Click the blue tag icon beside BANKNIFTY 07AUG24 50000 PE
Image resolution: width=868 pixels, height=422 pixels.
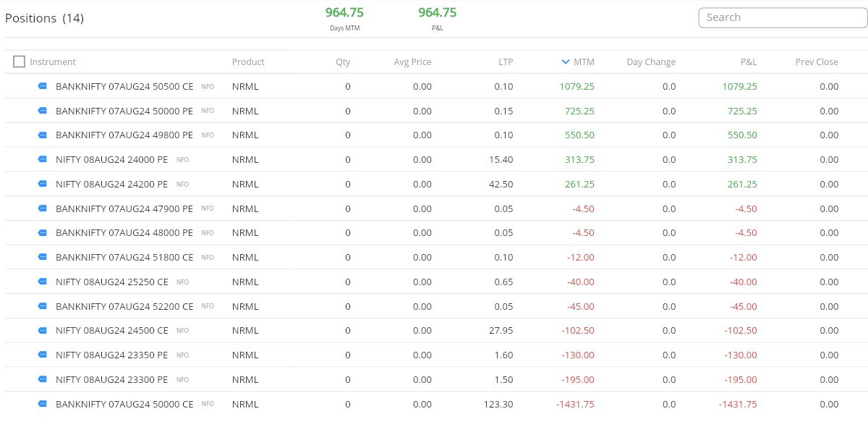pyautogui.click(x=42, y=111)
